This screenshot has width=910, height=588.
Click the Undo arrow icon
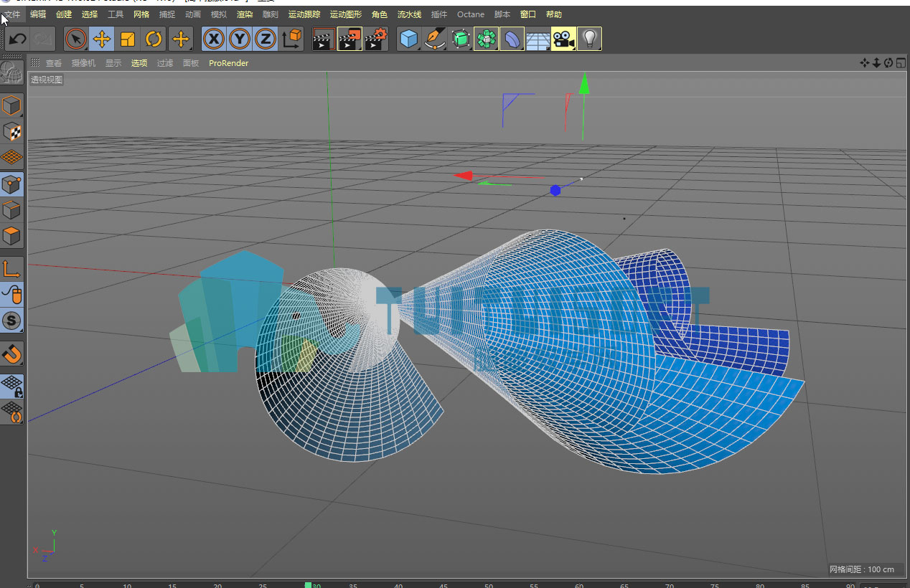pos(17,39)
